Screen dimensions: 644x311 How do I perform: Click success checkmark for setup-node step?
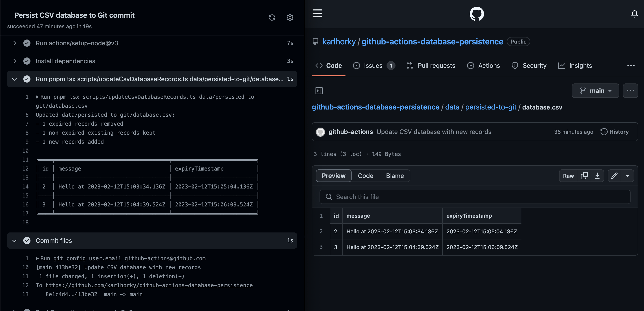tap(27, 43)
